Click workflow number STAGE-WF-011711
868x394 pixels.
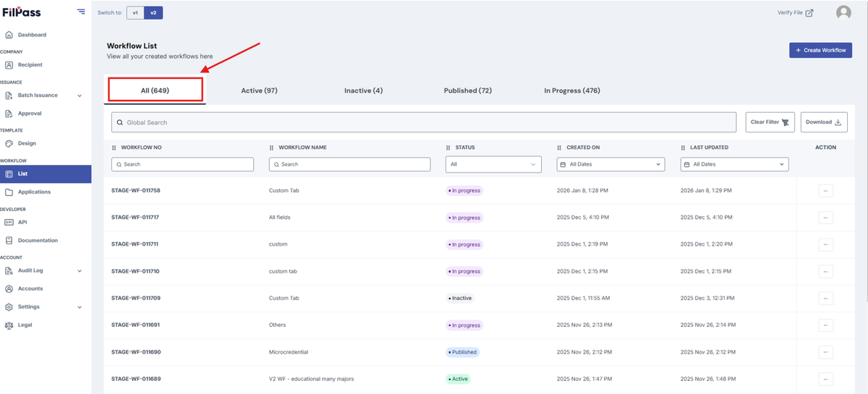tap(135, 244)
